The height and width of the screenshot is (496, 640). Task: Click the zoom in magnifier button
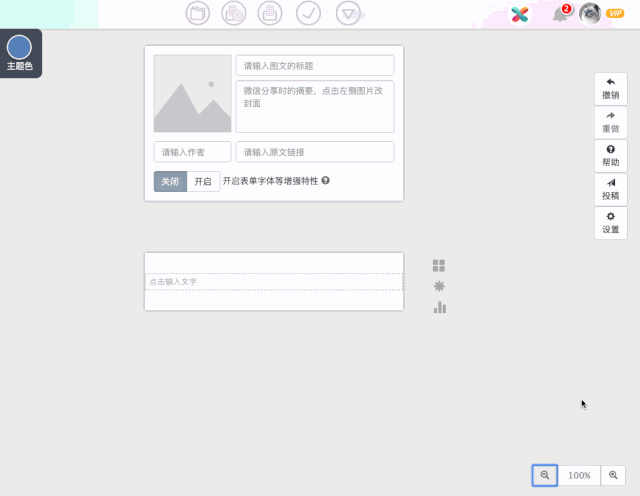pyautogui.click(x=613, y=475)
